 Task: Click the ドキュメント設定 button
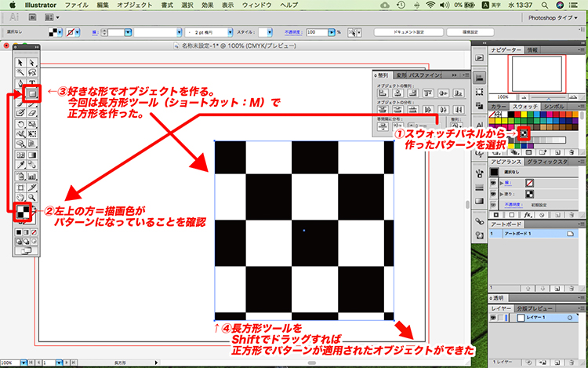(401, 33)
